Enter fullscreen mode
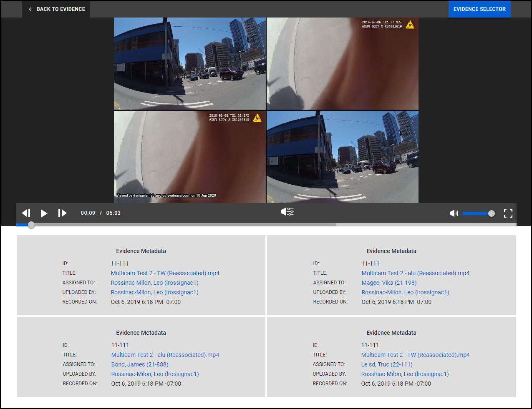Viewport: 532px width, 409px height. click(x=508, y=213)
